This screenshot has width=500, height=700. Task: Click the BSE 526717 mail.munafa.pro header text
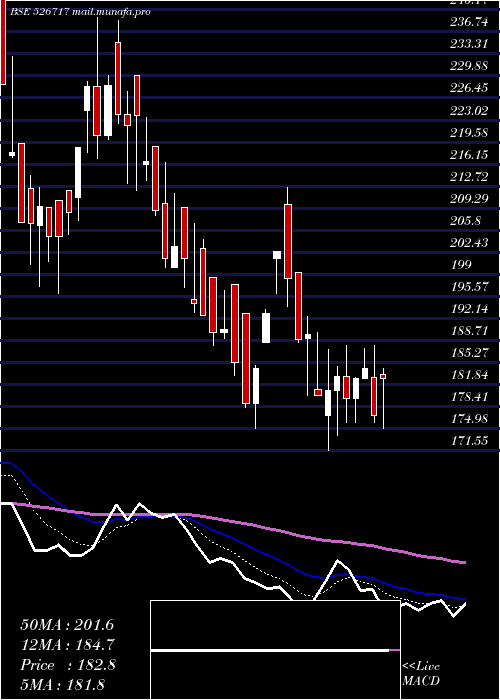[80, 12]
